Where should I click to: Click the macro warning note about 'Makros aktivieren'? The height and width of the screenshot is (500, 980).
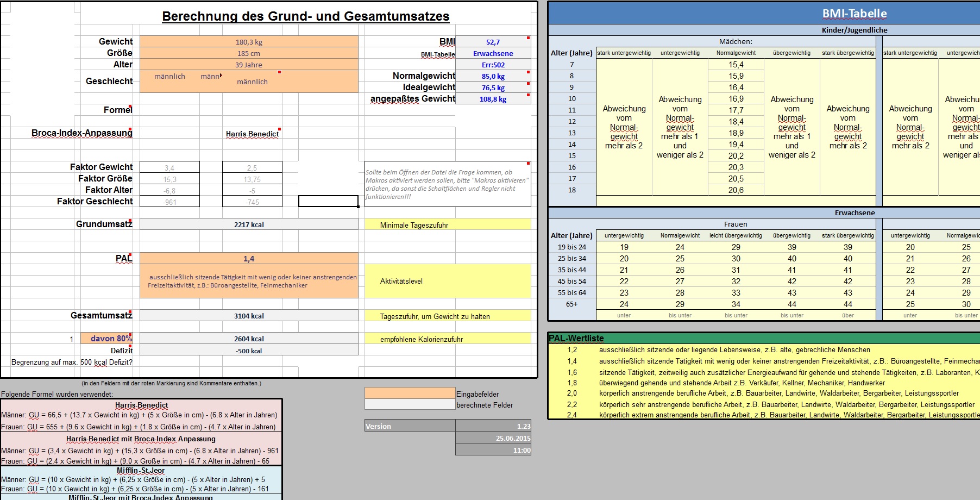(x=448, y=184)
